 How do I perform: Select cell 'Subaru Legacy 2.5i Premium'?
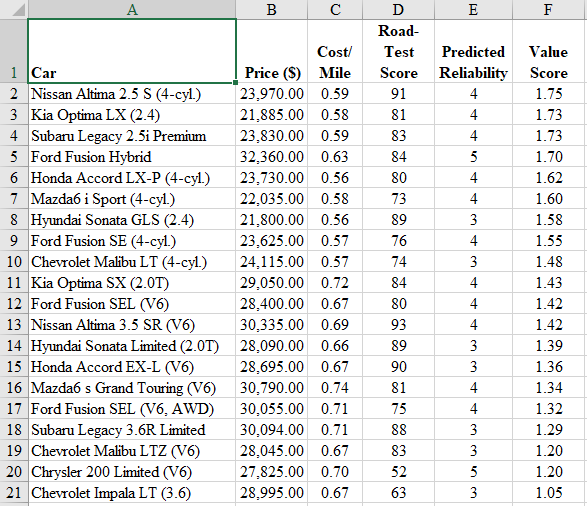[132, 135]
